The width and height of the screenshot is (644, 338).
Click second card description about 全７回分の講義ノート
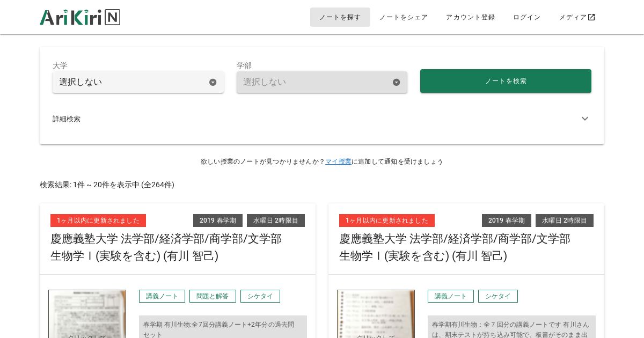coord(511,327)
